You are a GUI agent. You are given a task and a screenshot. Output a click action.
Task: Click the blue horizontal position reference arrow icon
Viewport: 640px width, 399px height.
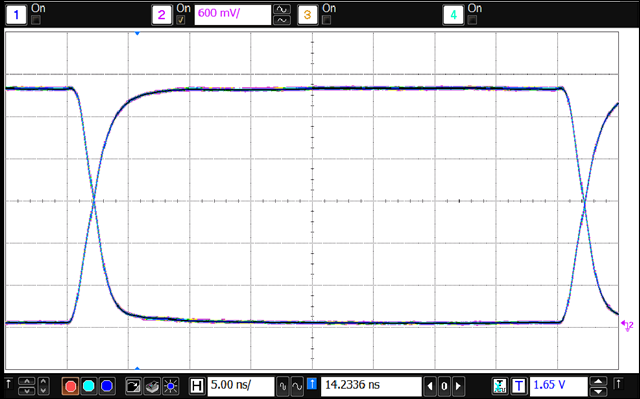coord(312,384)
